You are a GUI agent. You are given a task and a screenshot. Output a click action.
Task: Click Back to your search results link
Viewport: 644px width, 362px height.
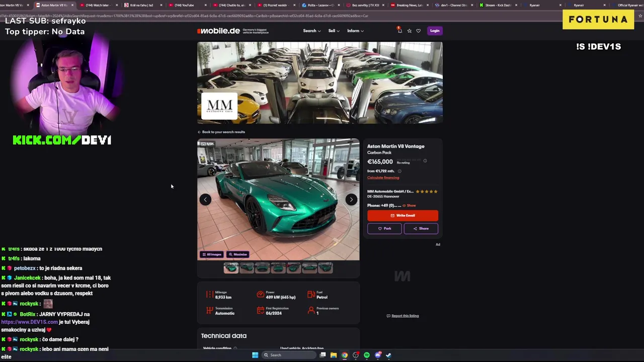(x=221, y=132)
